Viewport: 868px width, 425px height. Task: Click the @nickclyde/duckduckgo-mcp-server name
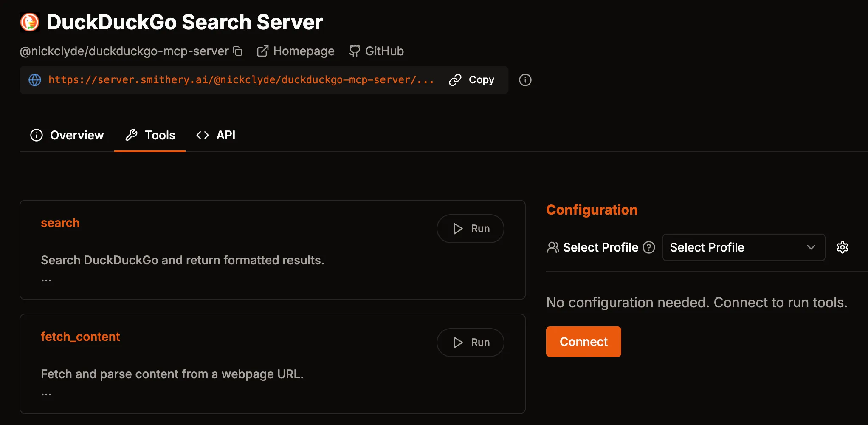pos(124,51)
